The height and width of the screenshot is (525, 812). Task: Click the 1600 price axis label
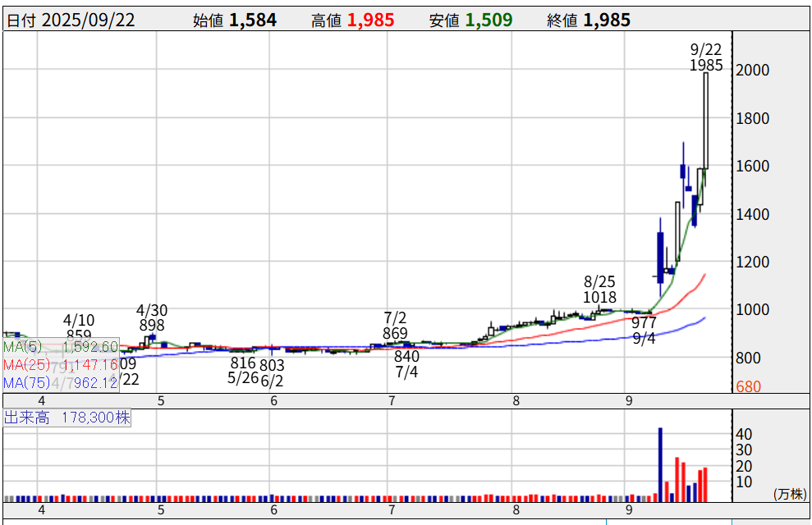click(x=752, y=166)
